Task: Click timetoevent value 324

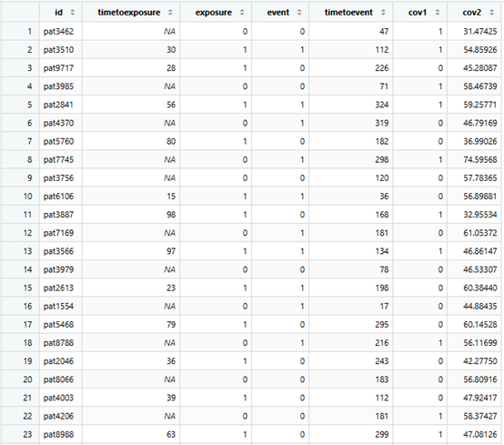Action: 381,105
